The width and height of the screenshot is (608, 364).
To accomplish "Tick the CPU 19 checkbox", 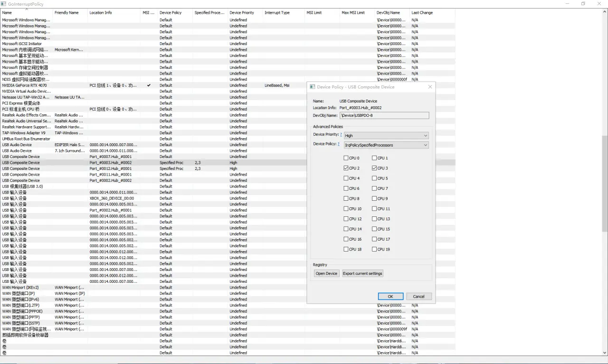I will click(374, 249).
